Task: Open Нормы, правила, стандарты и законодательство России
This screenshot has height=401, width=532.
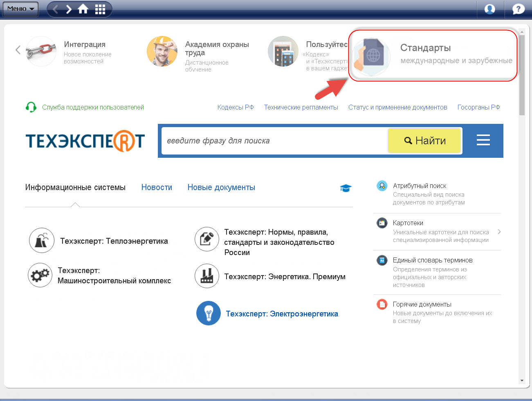Action: coord(279,242)
